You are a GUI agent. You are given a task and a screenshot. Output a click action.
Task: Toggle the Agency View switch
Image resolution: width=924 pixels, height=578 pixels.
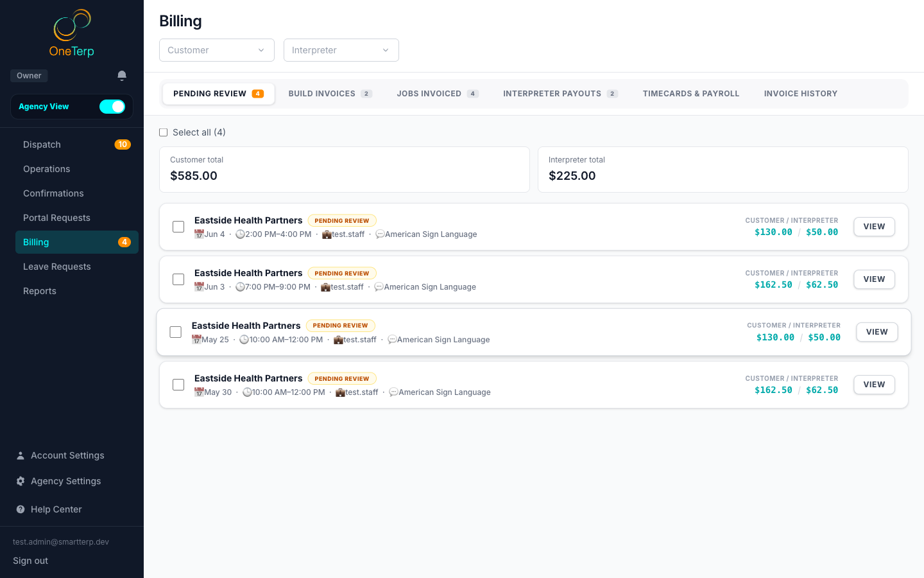click(x=112, y=107)
